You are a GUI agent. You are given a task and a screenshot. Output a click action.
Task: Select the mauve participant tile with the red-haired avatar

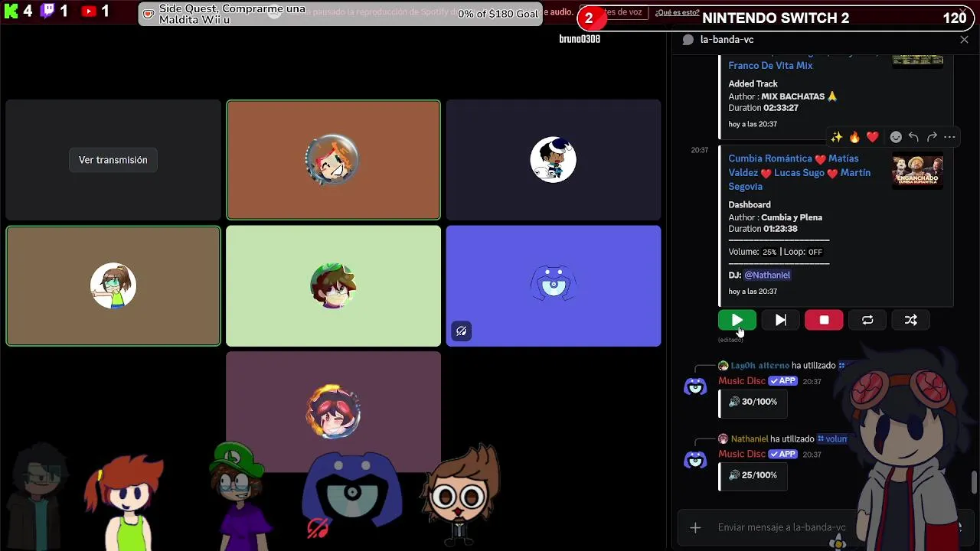coord(333,411)
